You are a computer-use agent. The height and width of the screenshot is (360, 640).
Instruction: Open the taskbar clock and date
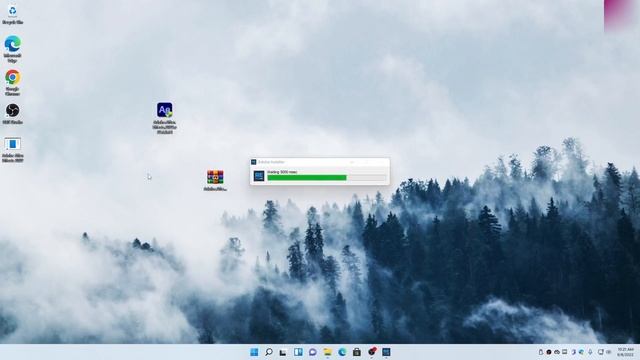coord(625,352)
